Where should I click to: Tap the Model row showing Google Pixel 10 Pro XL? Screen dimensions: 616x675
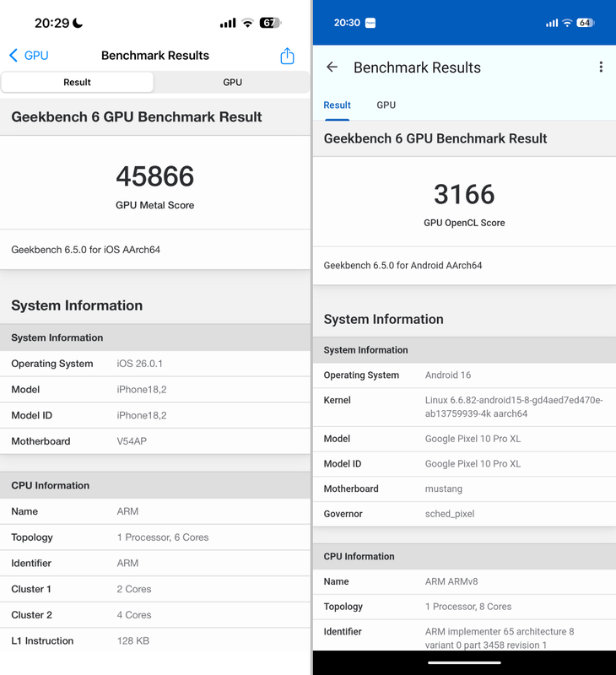tap(464, 439)
